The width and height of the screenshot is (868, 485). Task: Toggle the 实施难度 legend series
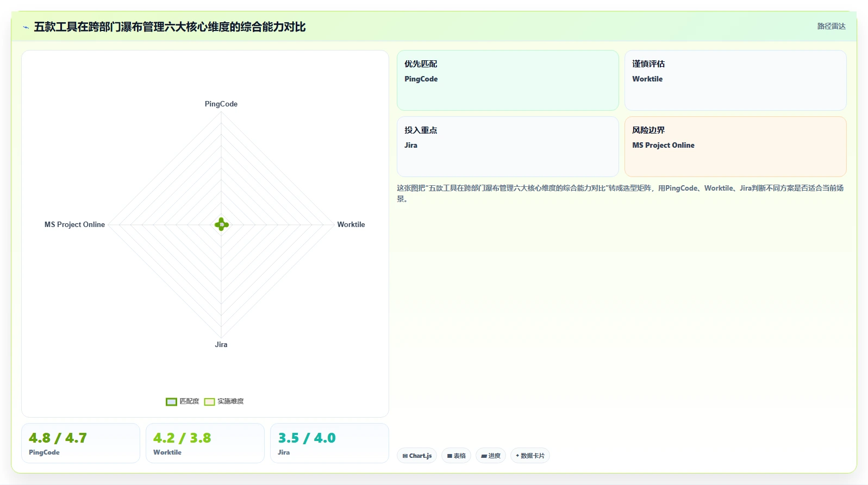point(224,401)
